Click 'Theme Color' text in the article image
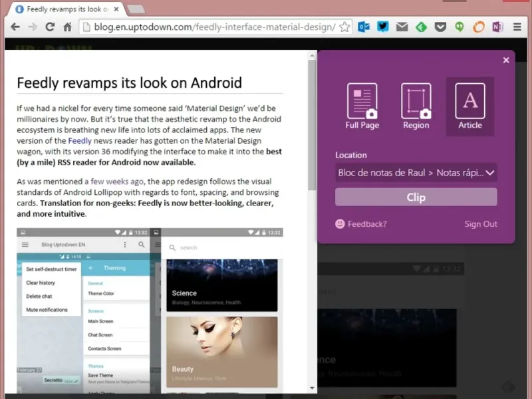Viewport: 532px width, 399px height. [x=101, y=293]
